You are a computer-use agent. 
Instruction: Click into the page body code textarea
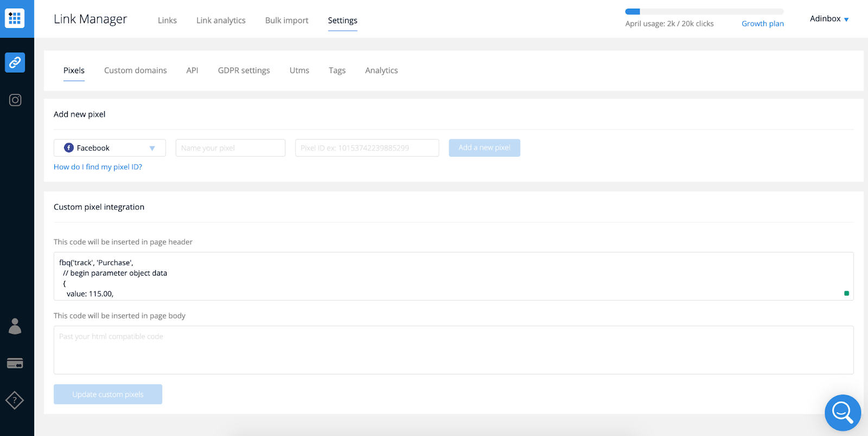point(454,350)
